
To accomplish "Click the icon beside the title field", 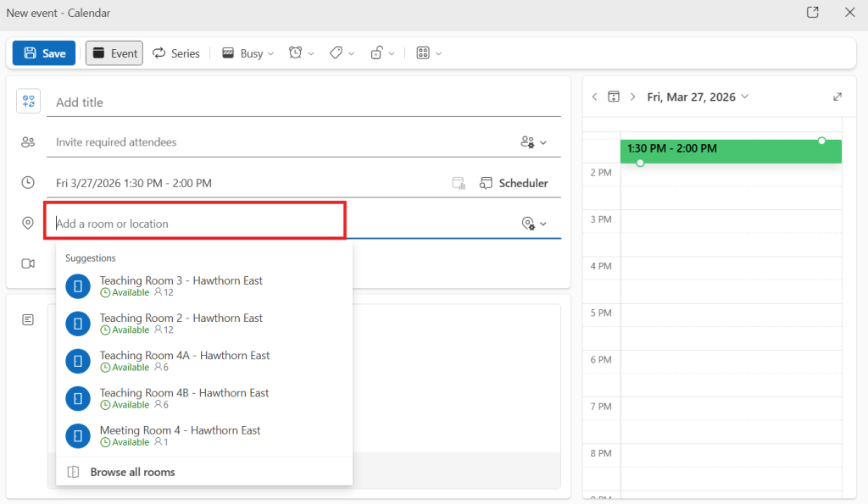I will 28,102.
